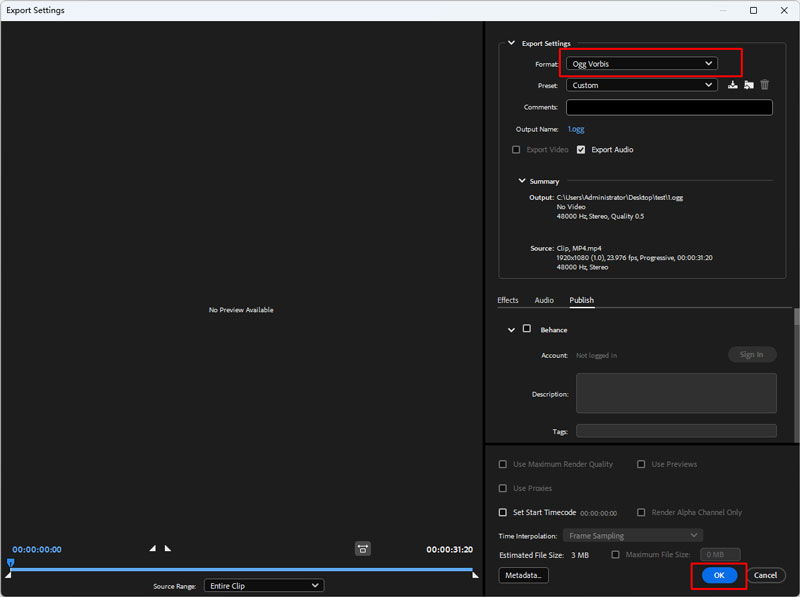Open the Preset dropdown set to Custom

641,85
